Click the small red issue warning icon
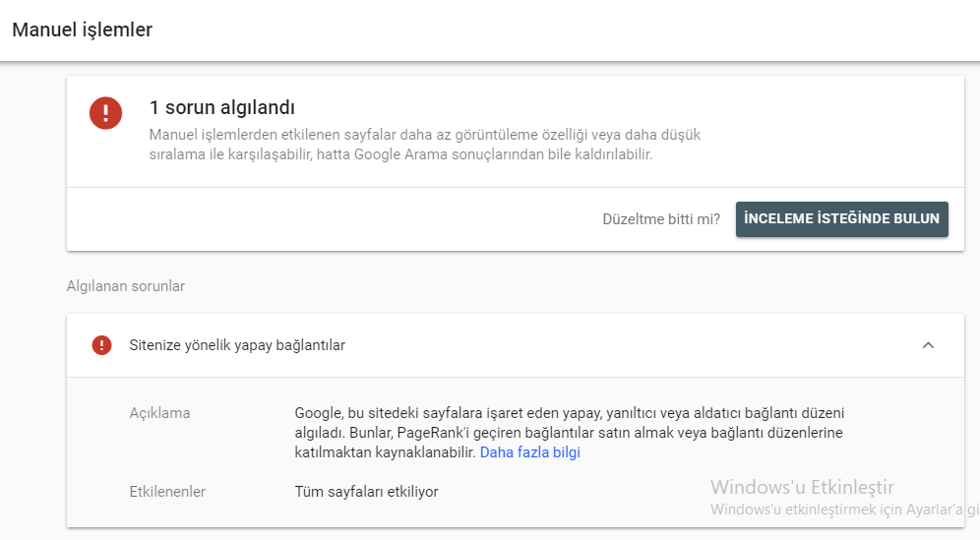 pyautogui.click(x=101, y=345)
